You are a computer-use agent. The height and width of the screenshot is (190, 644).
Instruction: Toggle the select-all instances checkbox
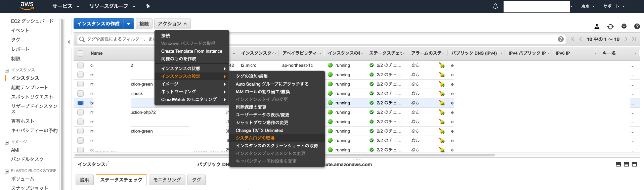[80, 53]
